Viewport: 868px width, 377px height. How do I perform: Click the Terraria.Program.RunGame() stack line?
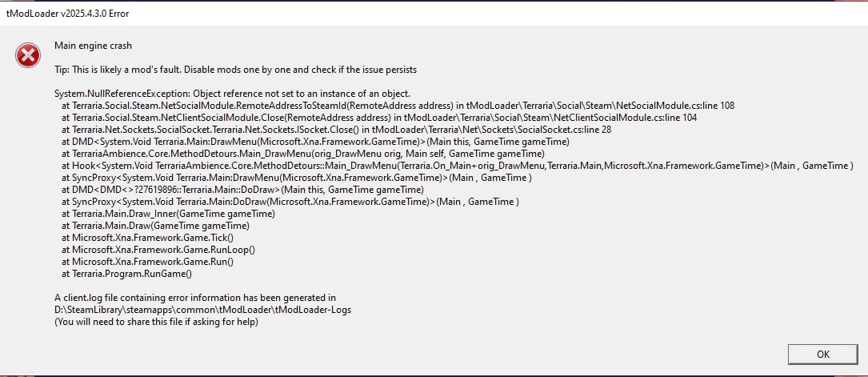pos(126,274)
